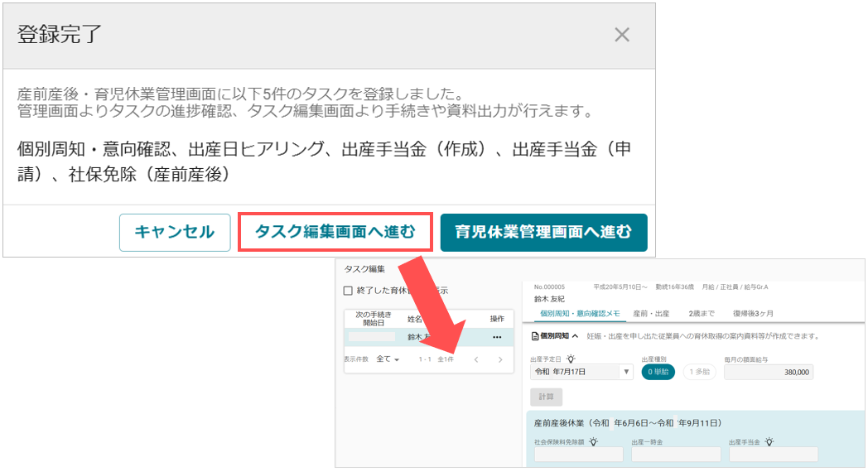The width and height of the screenshot is (868, 472).
Task: Click the 毎月の額面給与 field showing 380,000
Action: [769, 373]
